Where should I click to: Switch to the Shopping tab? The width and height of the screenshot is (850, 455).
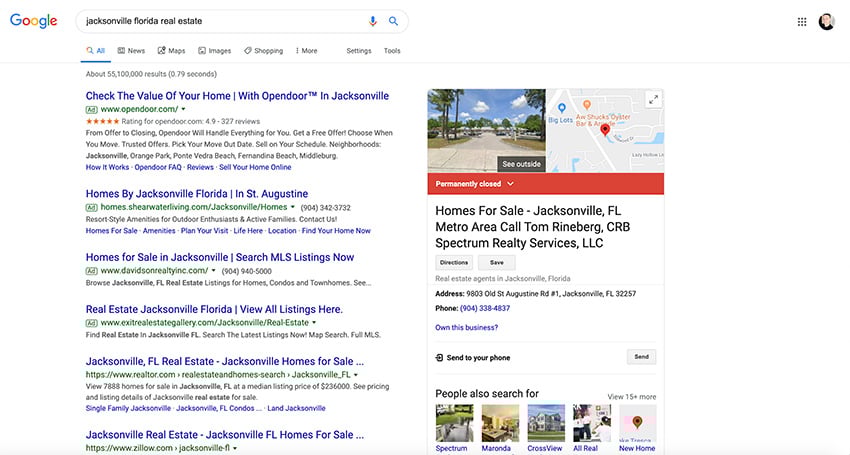point(263,50)
